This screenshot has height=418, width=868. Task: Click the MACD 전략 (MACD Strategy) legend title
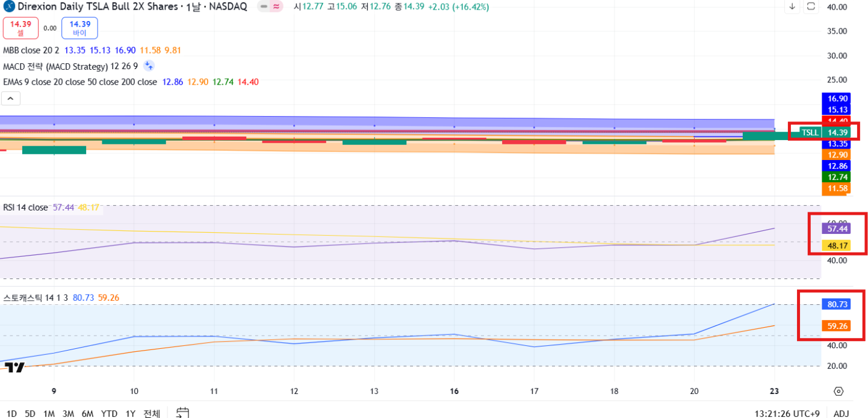pyautogui.click(x=70, y=66)
